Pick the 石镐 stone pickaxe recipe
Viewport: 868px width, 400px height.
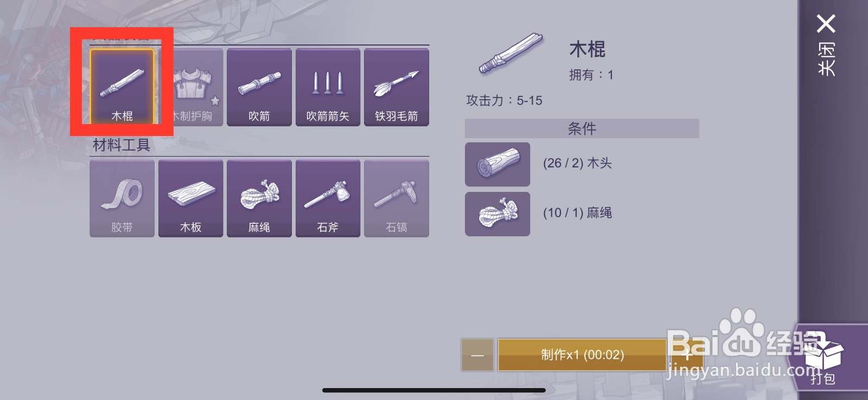[x=397, y=198]
